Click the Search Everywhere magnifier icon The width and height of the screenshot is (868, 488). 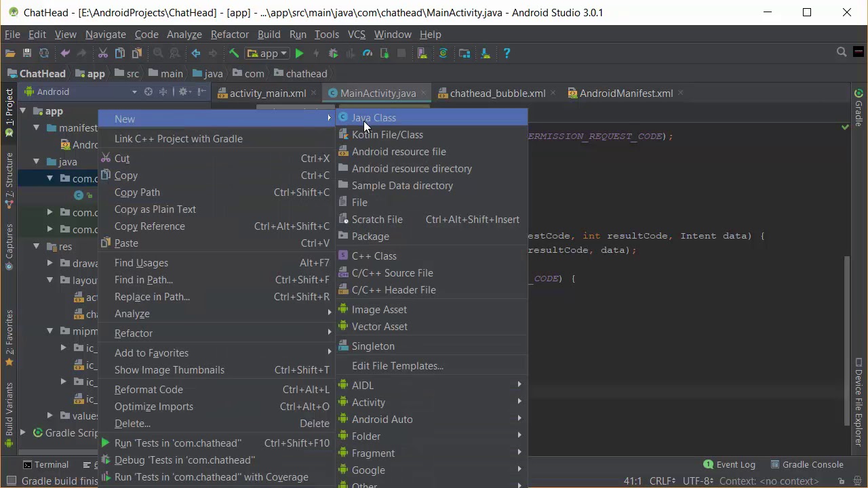click(x=842, y=52)
